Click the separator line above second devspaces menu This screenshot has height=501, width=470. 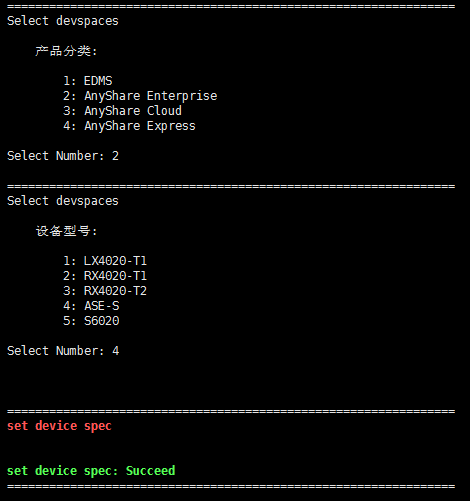(x=231, y=186)
